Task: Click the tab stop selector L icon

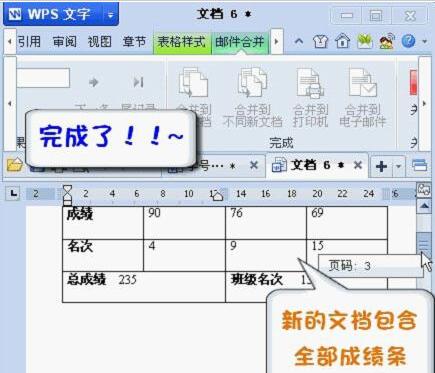Action: pyautogui.click(x=13, y=193)
